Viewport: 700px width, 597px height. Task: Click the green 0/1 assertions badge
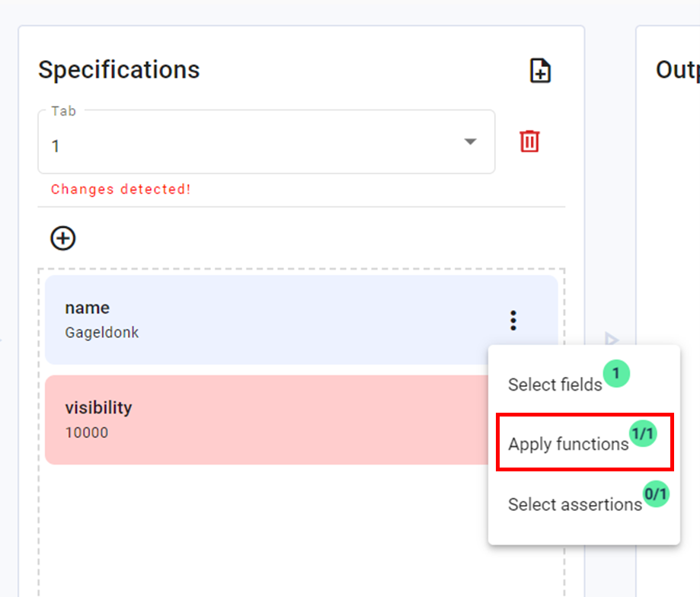pos(656,494)
